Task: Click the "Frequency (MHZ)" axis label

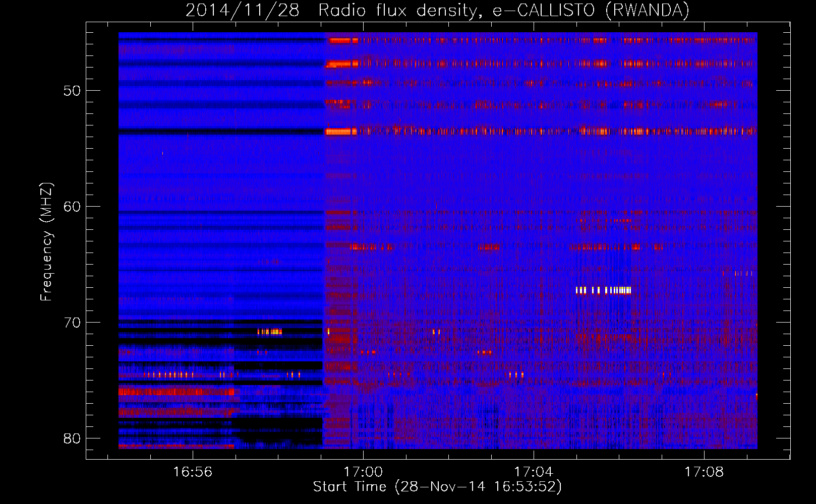Action: (x=46, y=242)
